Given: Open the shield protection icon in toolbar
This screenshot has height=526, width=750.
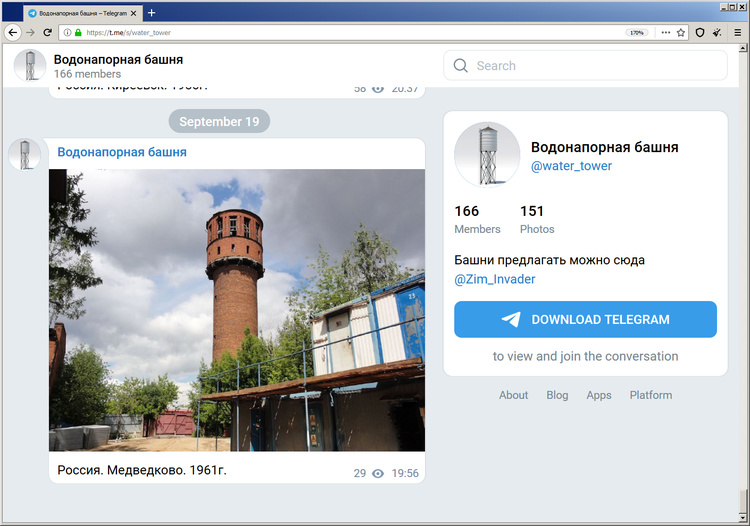Looking at the screenshot, I should coord(700,33).
